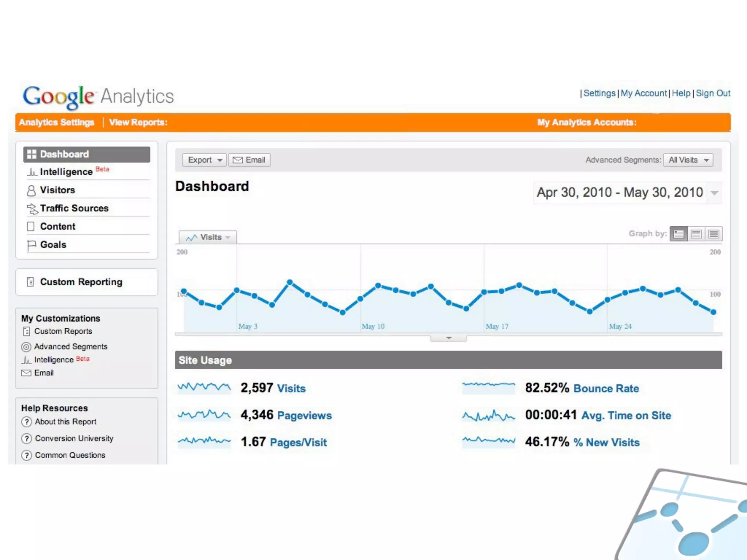Select the last Graph by view button
747x560 pixels.
coord(713,234)
